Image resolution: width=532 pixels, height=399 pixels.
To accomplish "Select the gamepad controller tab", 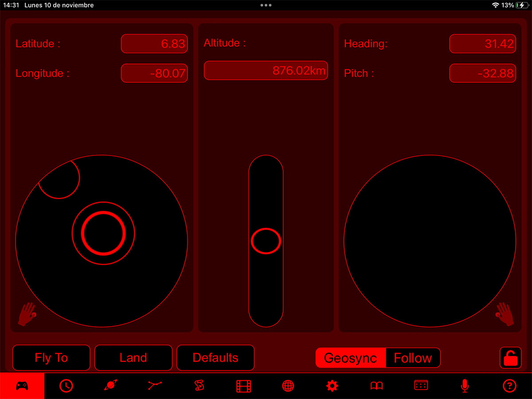I will click(22, 386).
